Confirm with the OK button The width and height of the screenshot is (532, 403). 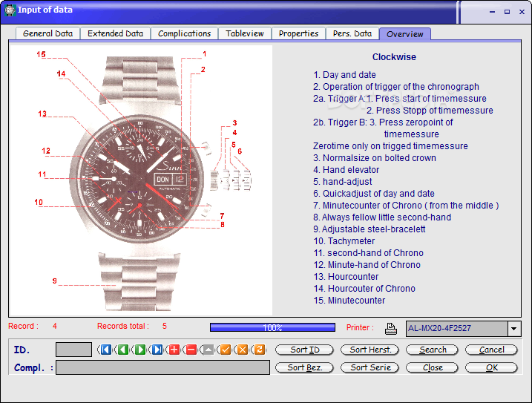(491, 367)
